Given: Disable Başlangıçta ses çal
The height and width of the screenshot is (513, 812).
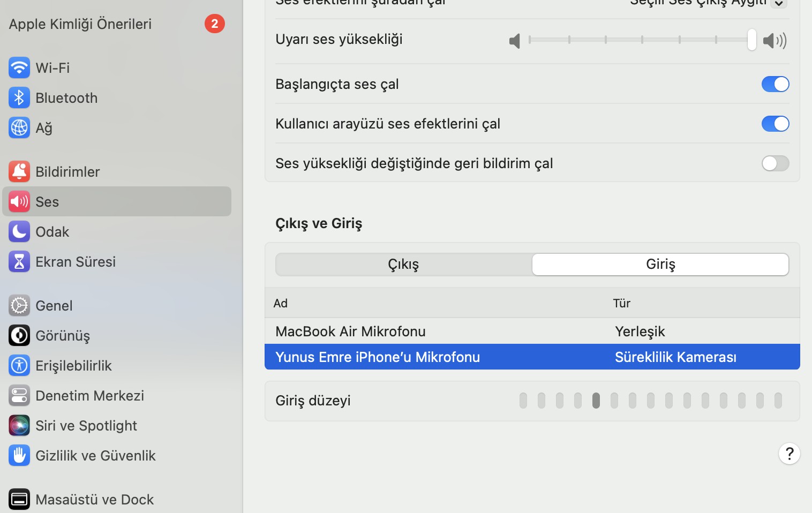Looking at the screenshot, I should (x=775, y=84).
